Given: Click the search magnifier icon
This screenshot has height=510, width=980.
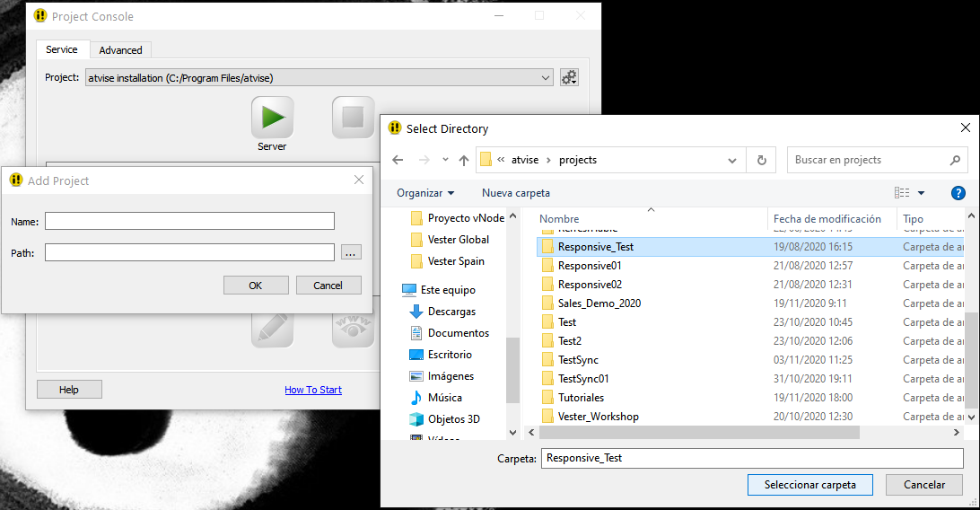Looking at the screenshot, I should pos(955,160).
